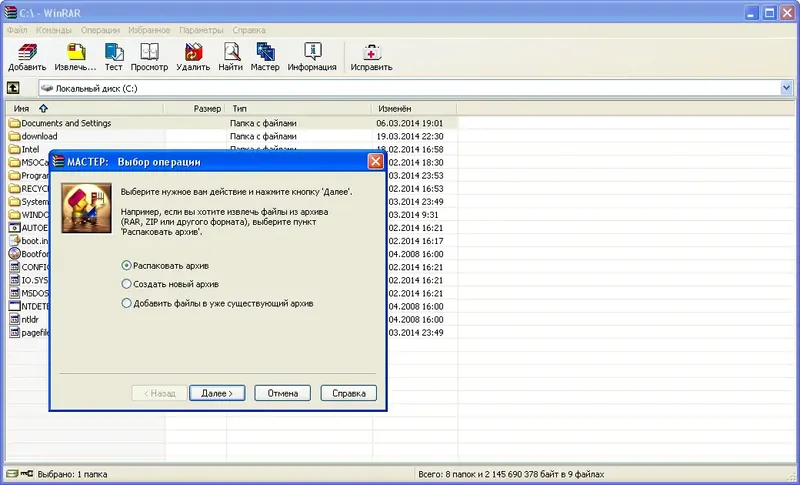Click the Всего: 8 папок status text
The height and width of the screenshot is (485, 800).
(x=511, y=474)
